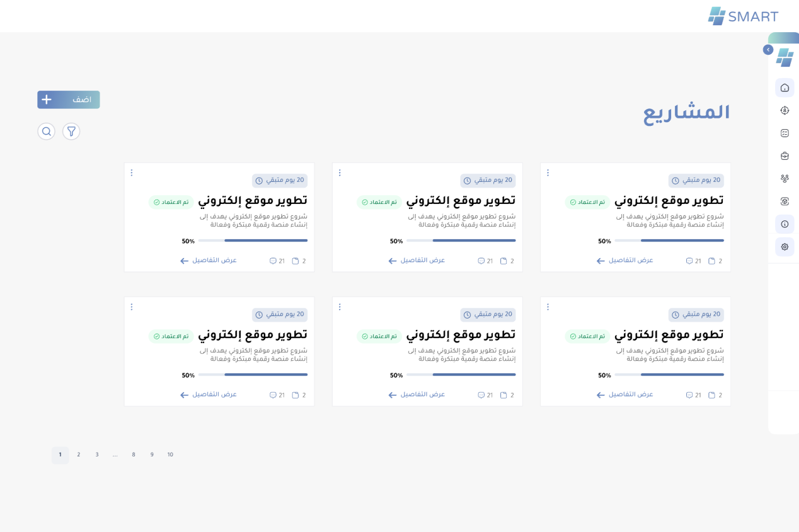Switch to page 2 in pagination
The image size is (799, 532).
tap(79, 455)
